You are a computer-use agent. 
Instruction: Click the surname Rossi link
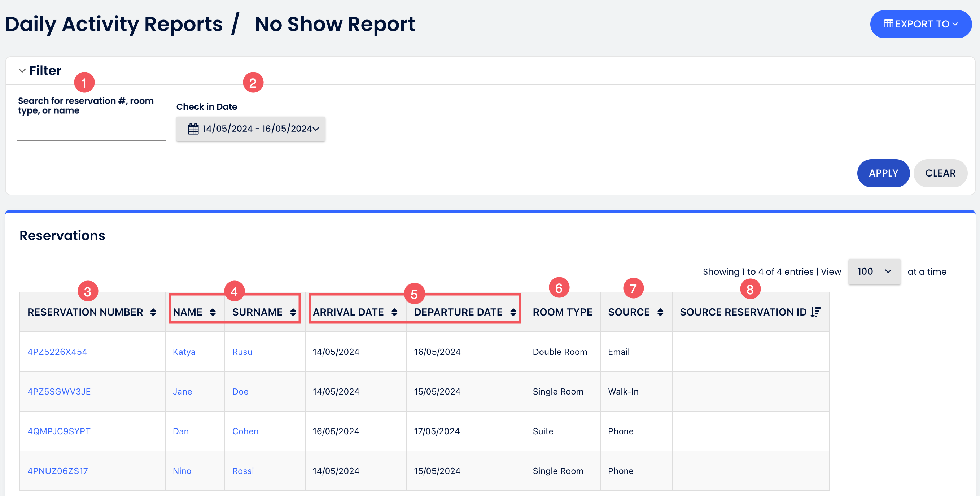coord(243,471)
